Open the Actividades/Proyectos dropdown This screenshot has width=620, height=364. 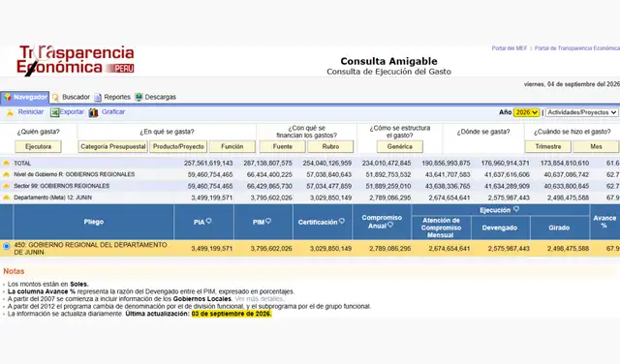(581, 112)
